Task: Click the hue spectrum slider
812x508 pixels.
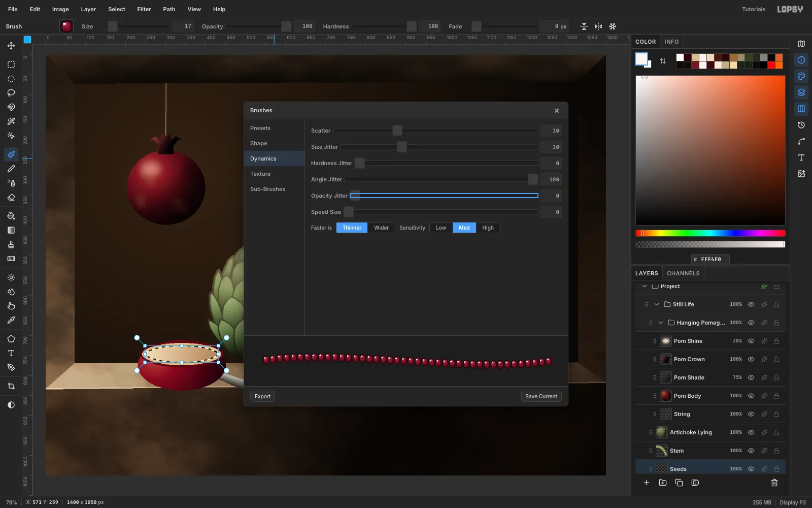Action: tap(710, 233)
